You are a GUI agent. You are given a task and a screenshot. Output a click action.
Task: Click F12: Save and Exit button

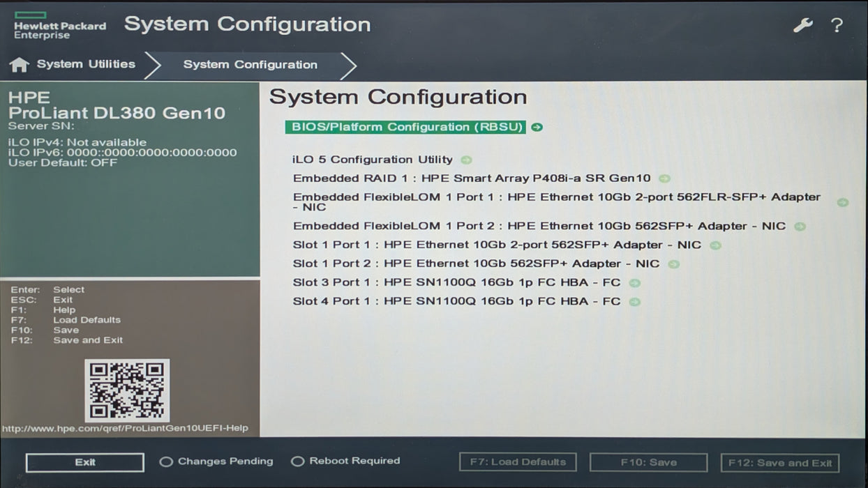tap(779, 463)
